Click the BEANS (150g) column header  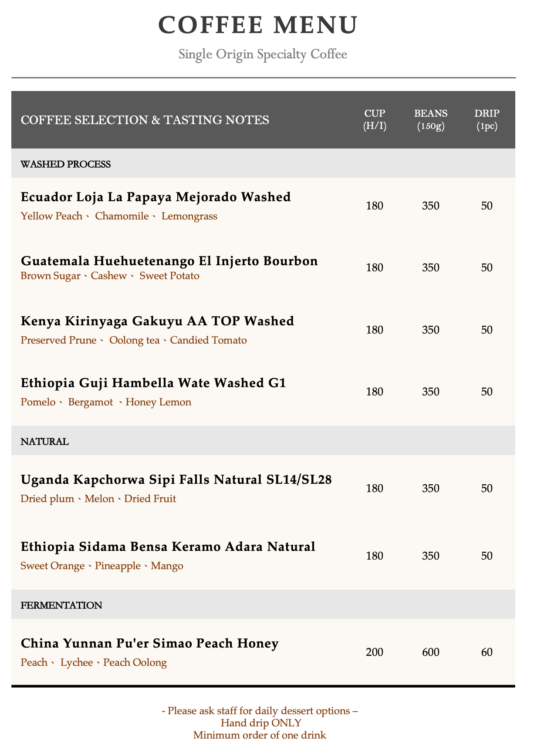(431, 120)
